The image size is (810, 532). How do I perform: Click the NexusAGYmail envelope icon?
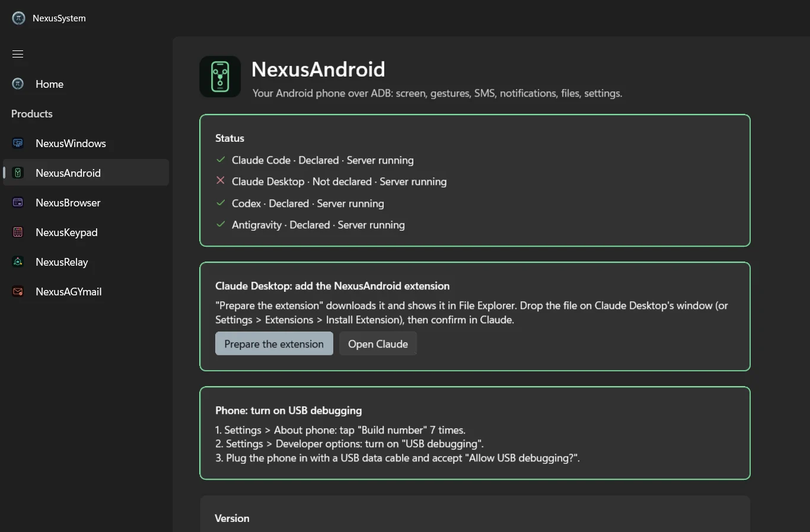(18, 291)
